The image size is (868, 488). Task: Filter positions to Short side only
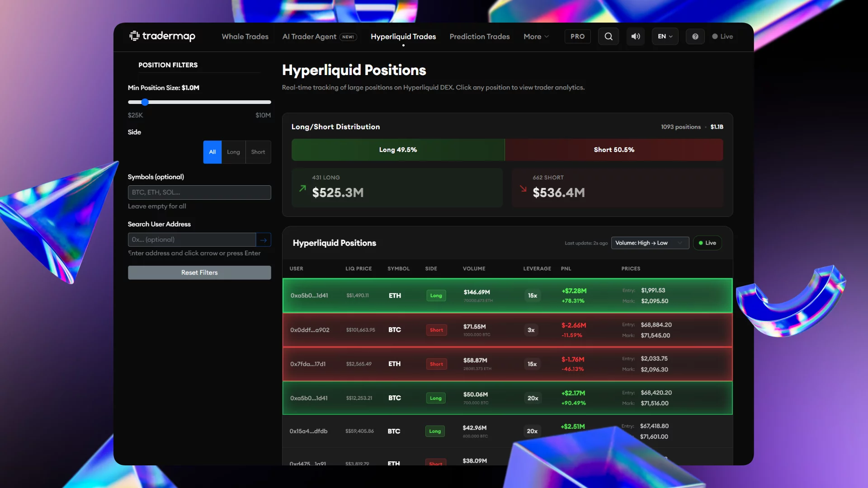coord(258,152)
